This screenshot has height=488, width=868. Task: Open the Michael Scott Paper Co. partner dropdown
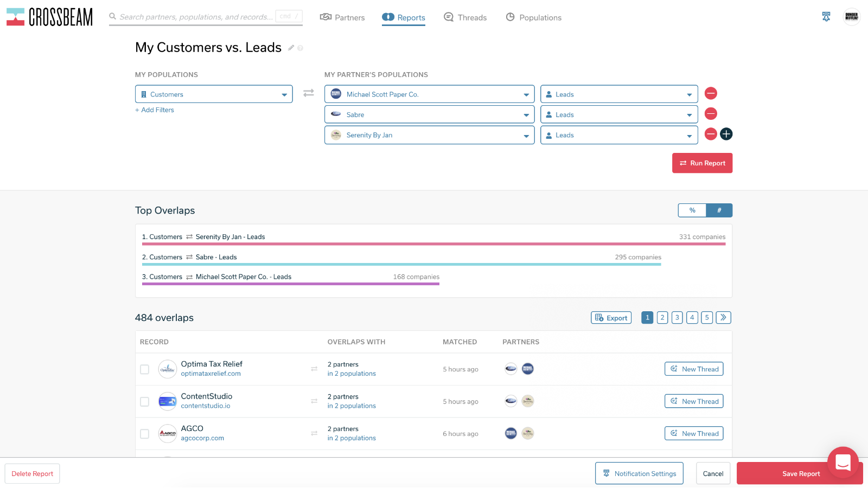pyautogui.click(x=430, y=94)
